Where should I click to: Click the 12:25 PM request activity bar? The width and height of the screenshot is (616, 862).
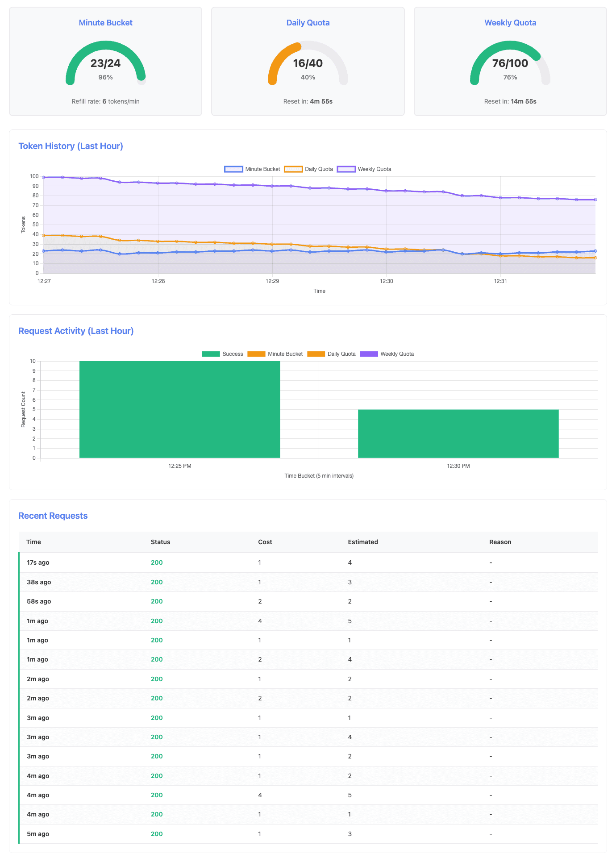click(x=179, y=409)
